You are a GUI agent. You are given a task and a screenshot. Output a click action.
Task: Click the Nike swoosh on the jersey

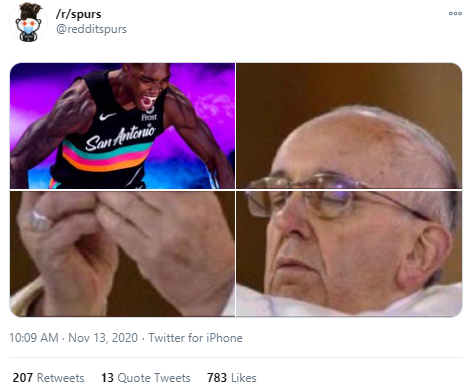coord(107,117)
